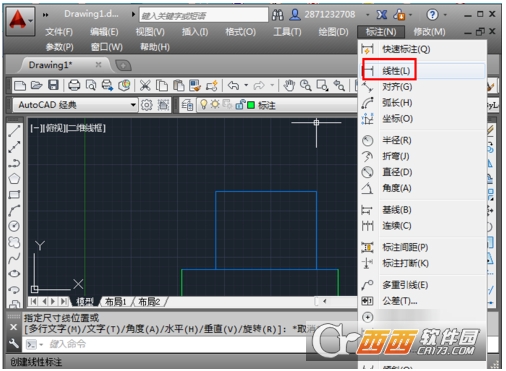506x371 pixels.
Task: Open the Layer Properties Manager icon
Action: 187,105
